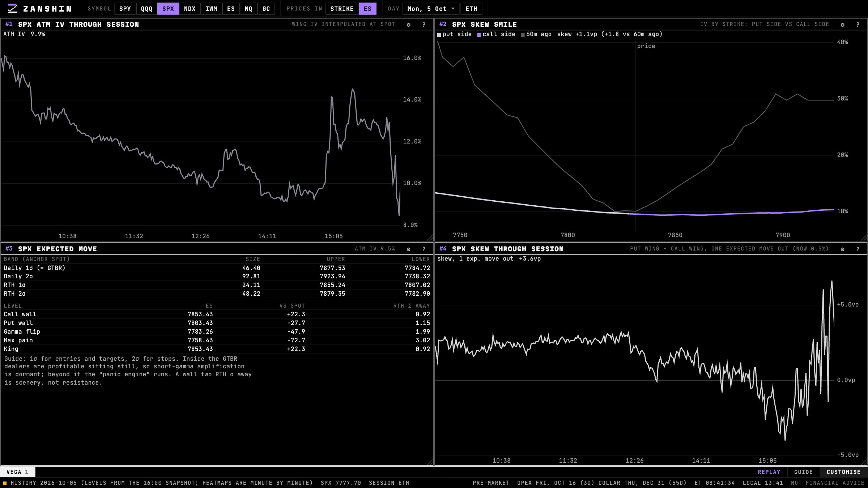Switch to the NDX symbol
The width and height of the screenshot is (868, 488).
190,9
